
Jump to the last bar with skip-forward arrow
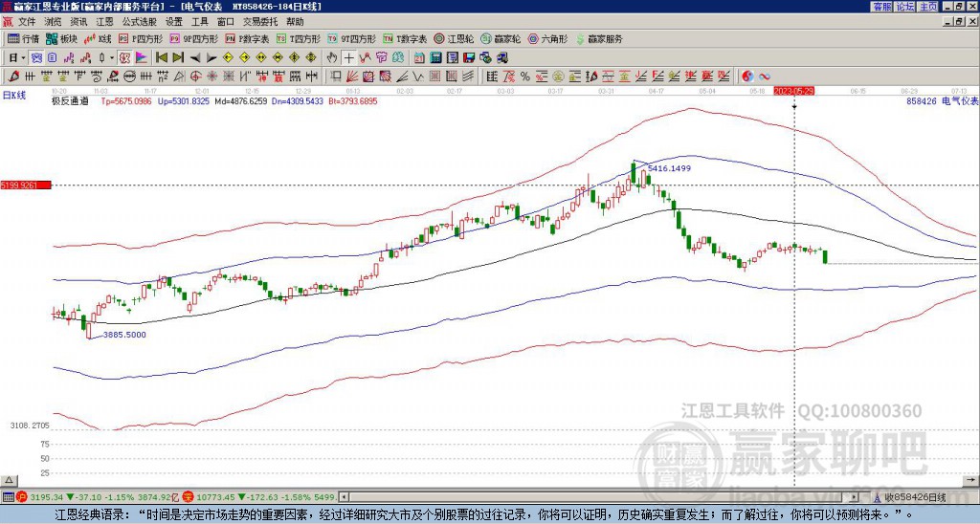click(178, 58)
